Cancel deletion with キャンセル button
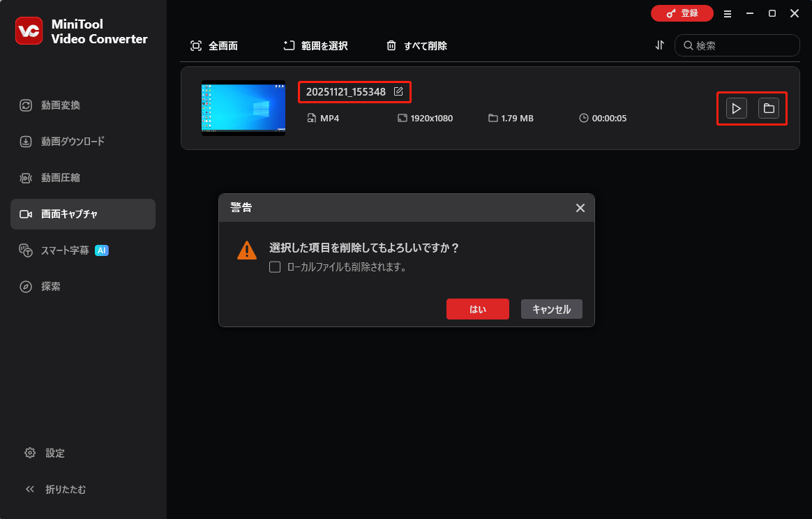Image resolution: width=812 pixels, height=519 pixels. pyautogui.click(x=551, y=309)
